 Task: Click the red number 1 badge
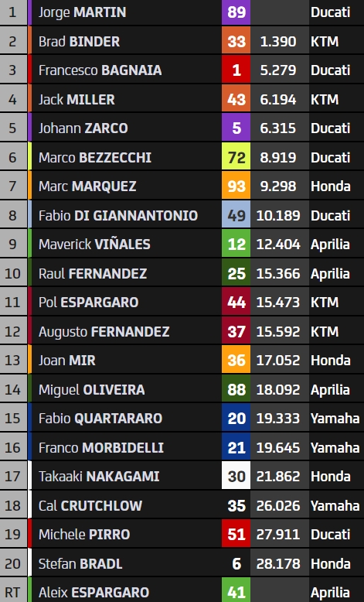(x=236, y=70)
